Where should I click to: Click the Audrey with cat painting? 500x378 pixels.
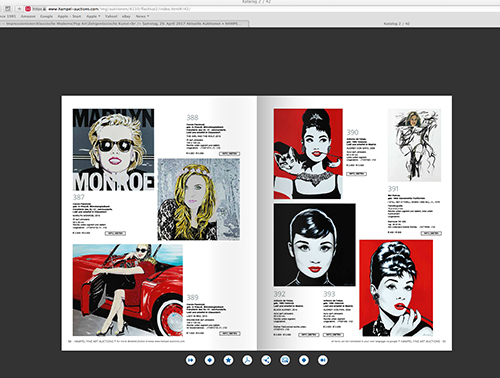[308, 154]
